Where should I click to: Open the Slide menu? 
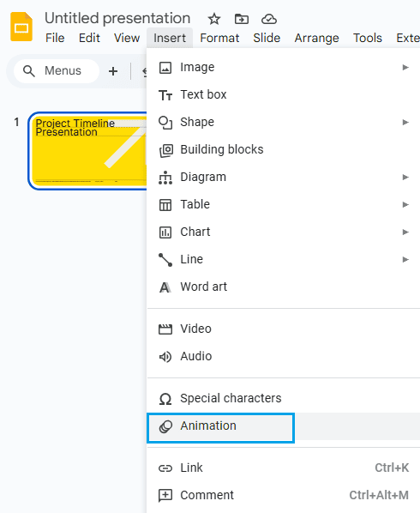click(267, 38)
